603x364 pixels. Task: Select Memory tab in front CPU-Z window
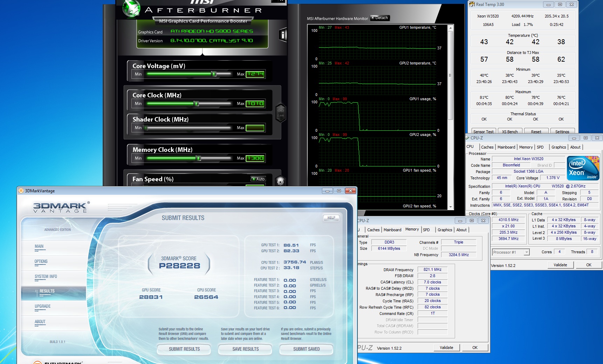[x=526, y=147]
